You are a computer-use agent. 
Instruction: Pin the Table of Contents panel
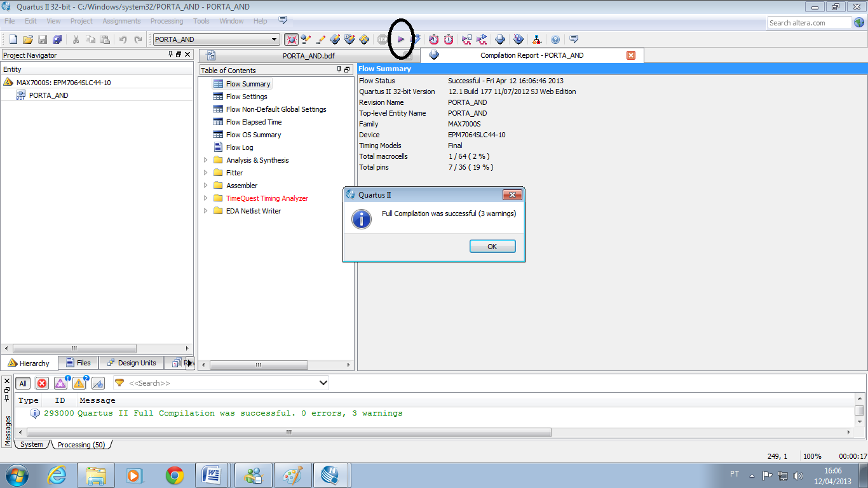339,70
